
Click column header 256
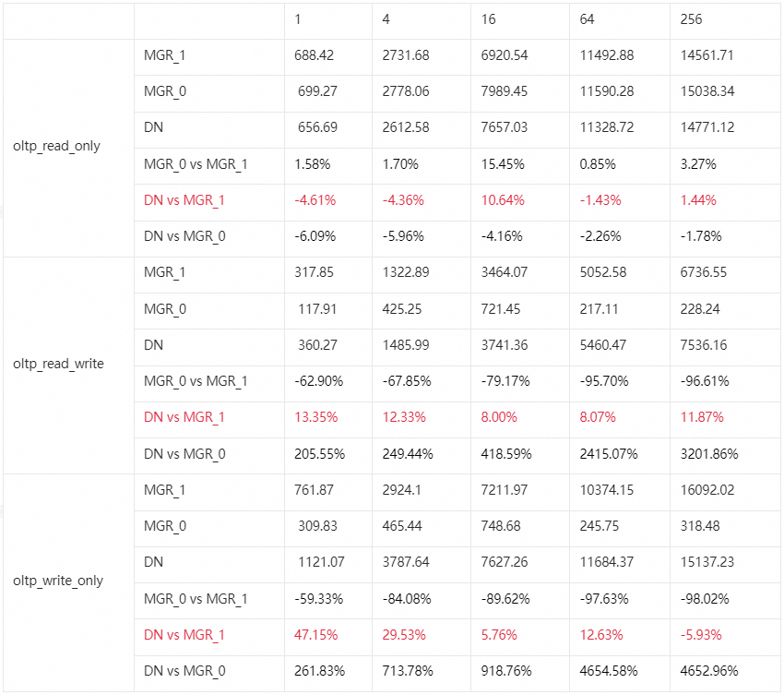(690, 19)
